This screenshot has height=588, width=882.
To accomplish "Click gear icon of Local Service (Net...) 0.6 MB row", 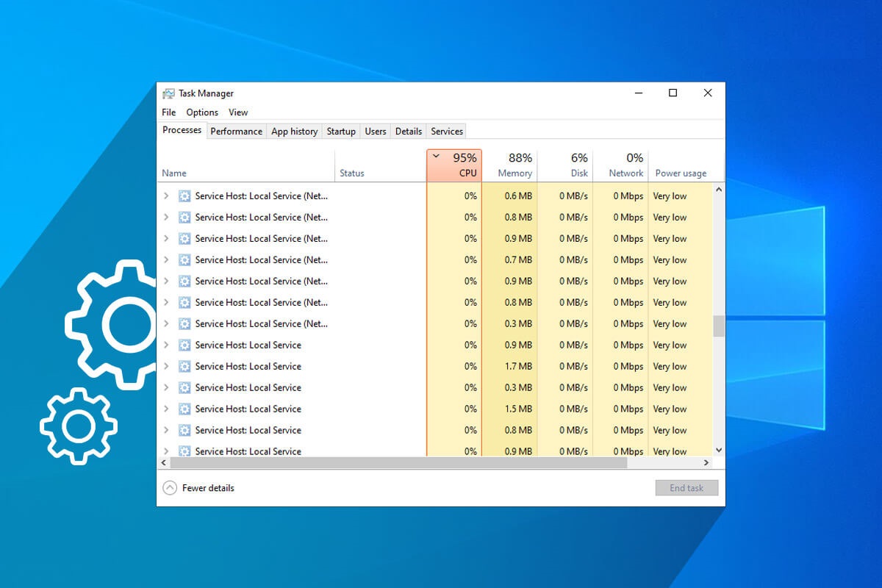I will tap(184, 196).
